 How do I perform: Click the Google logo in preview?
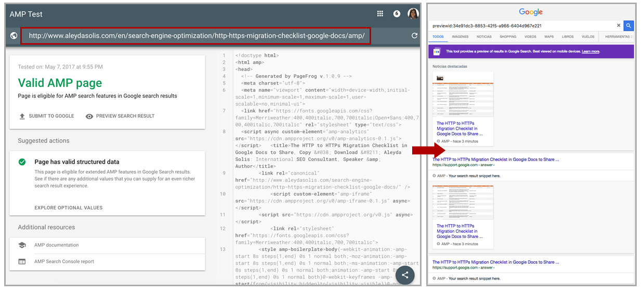coord(531,12)
